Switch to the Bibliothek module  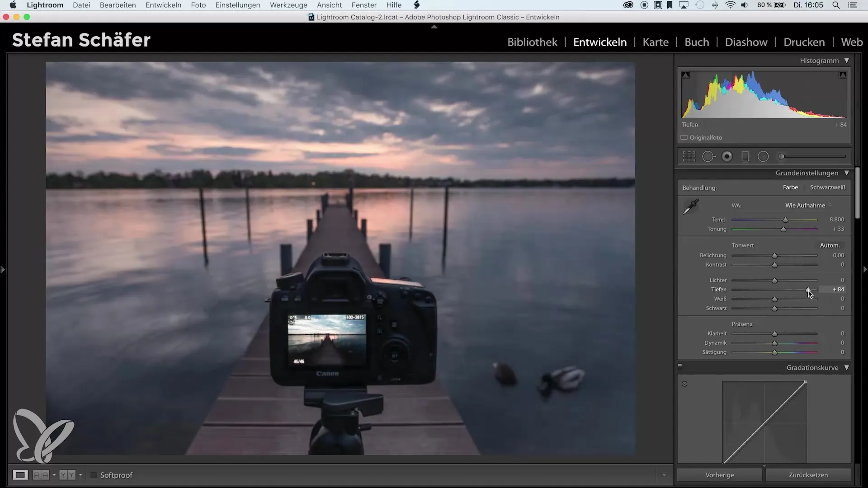(532, 42)
